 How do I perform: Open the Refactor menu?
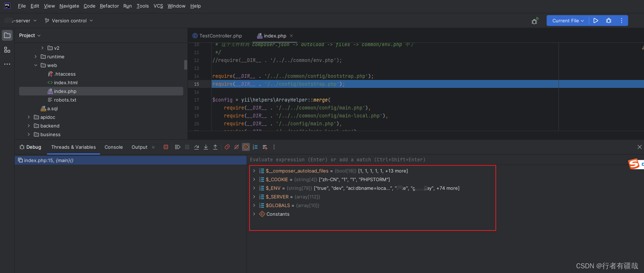tap(109, 6)
